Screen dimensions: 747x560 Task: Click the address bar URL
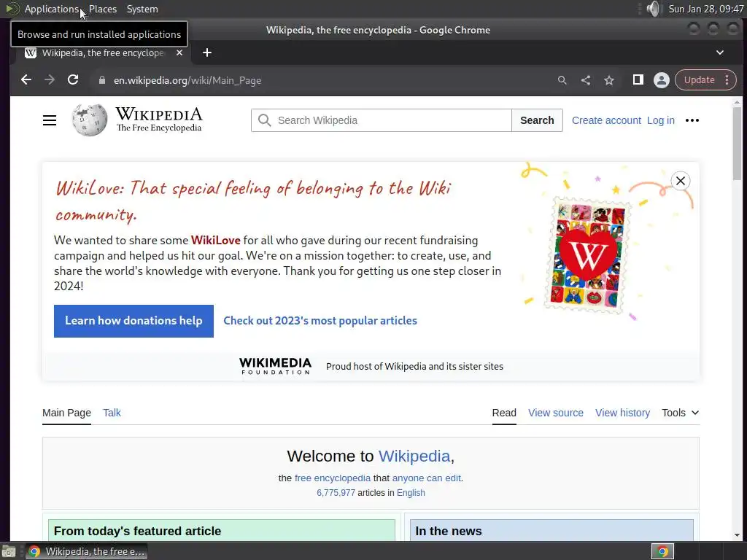coord(187,80)
